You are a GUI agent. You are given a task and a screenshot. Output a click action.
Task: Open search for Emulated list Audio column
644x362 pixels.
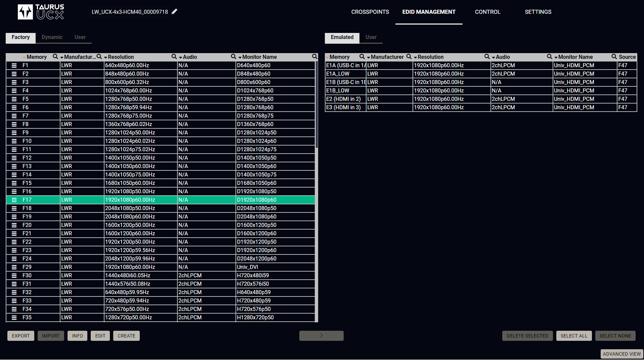tap(549, 57)
